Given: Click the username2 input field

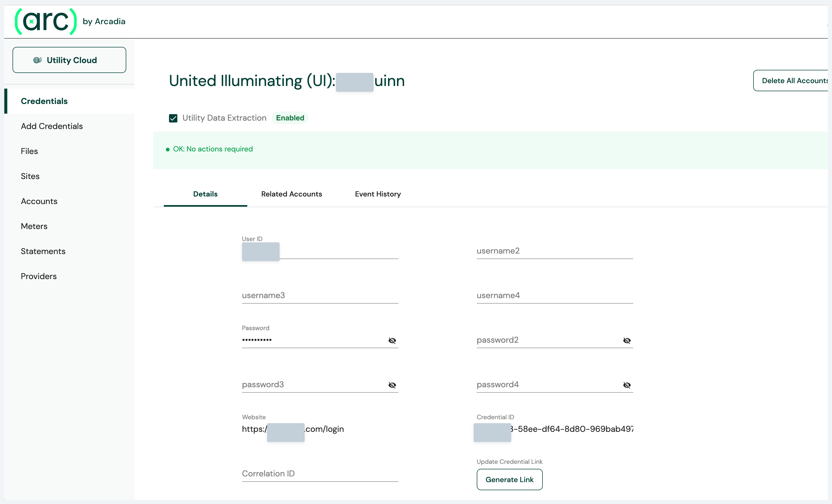Looking at the screenshot, I should point(554,251).
